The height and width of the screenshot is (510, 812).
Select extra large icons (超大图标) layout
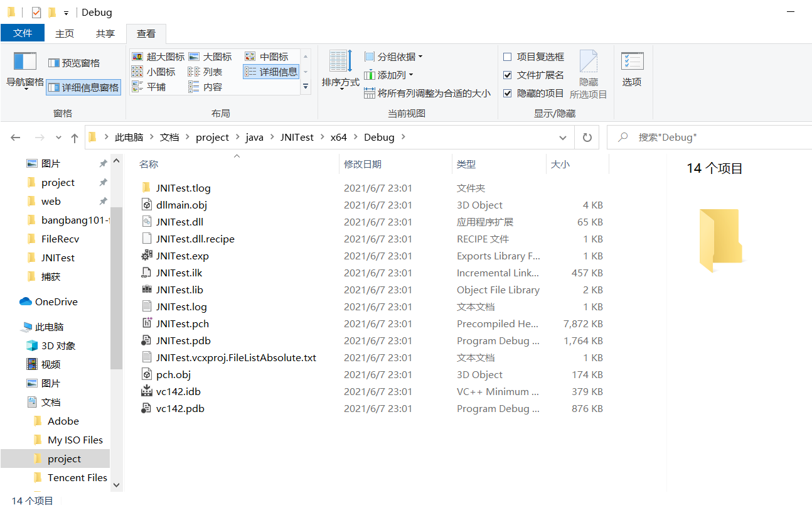[158, 57]
